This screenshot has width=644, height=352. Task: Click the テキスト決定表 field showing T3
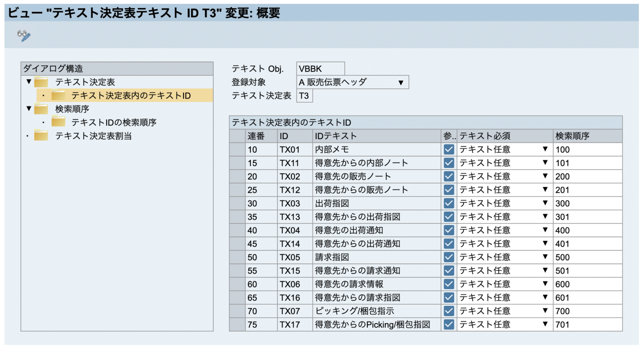(x=304, y=96)
